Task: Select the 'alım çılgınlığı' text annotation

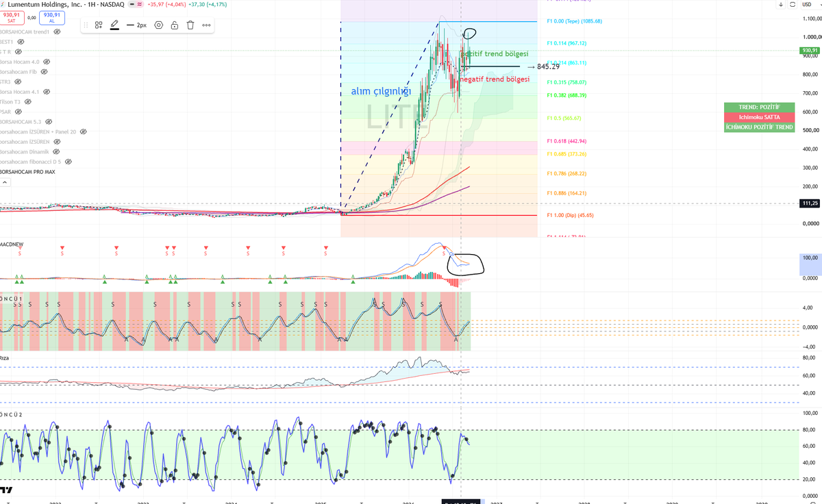Action: (381, 92)
